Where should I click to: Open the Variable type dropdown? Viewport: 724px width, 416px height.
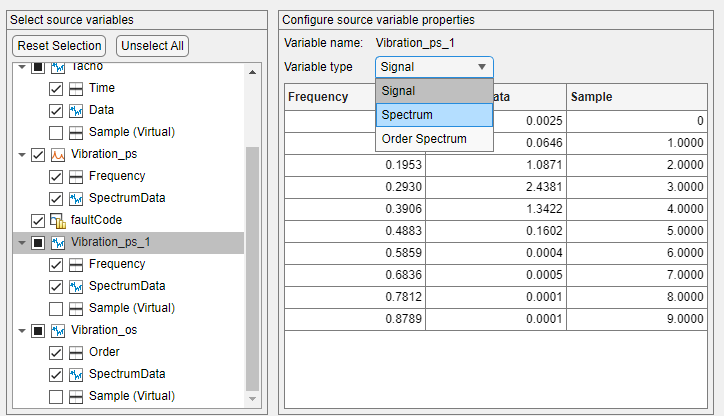click(434, 67)
